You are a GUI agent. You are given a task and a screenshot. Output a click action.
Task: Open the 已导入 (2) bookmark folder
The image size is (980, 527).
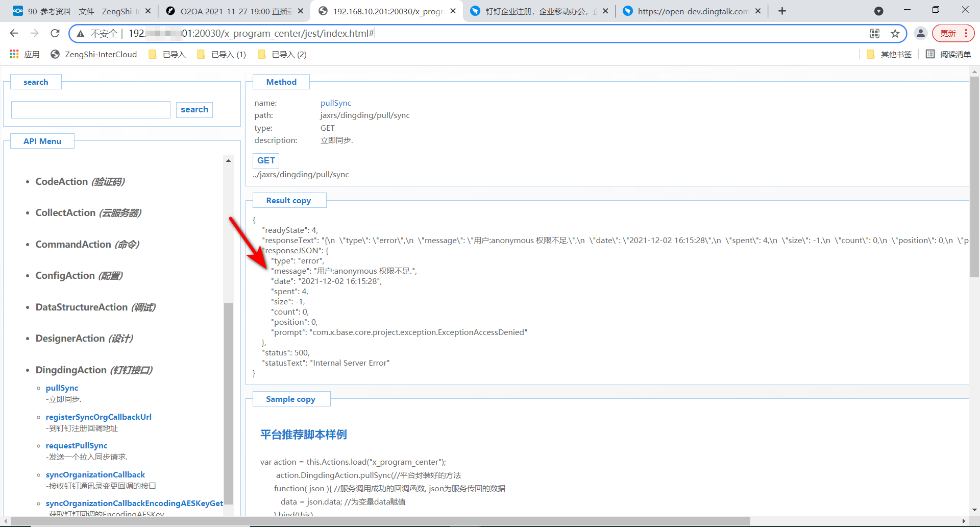point(282,54)
